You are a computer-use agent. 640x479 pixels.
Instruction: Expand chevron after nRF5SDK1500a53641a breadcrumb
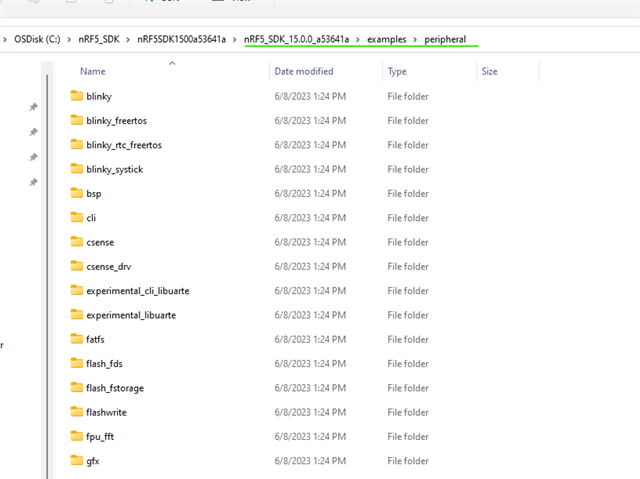(235, 40)
